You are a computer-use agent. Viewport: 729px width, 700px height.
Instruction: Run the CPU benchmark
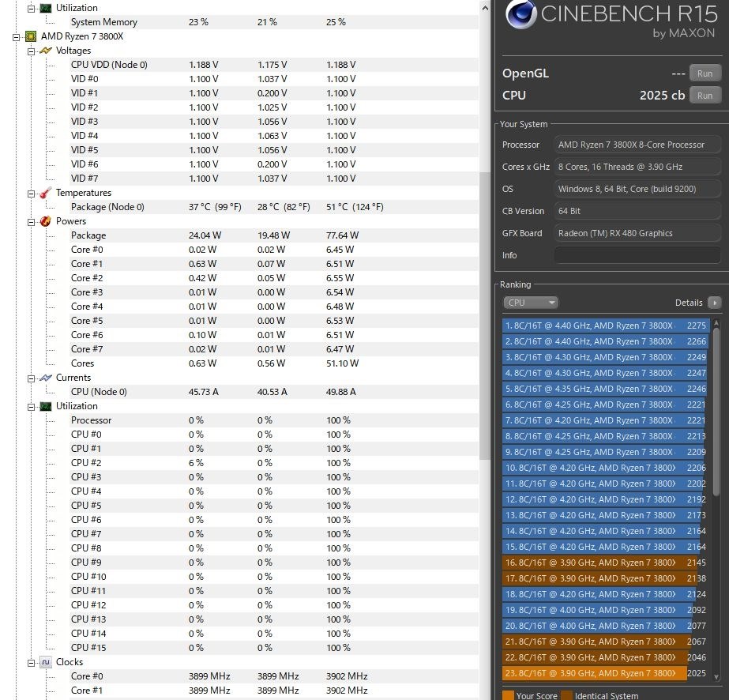coord(705,96)
